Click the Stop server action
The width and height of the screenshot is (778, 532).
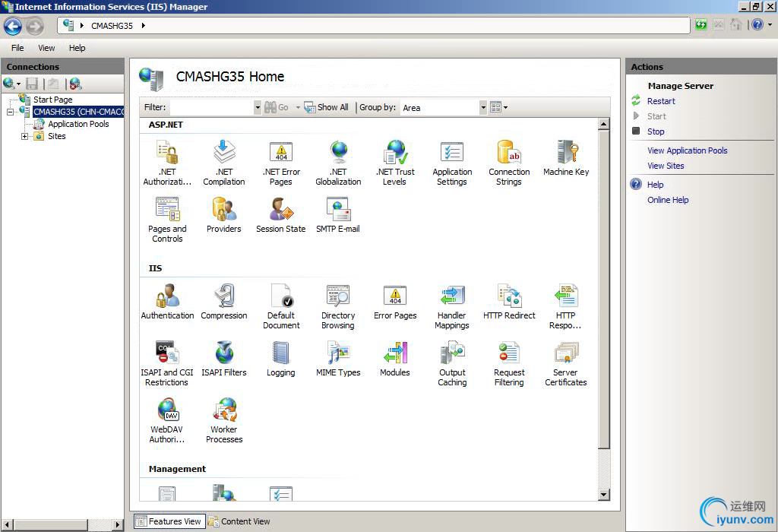pyautogui.click(x=656, y=131)
